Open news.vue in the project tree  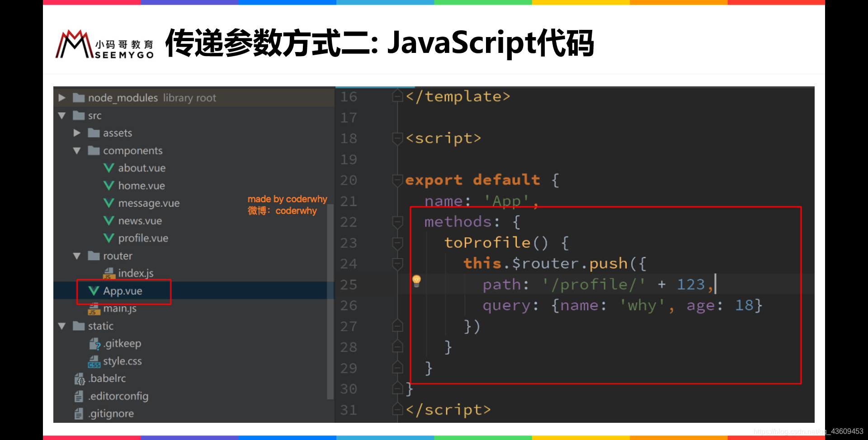pos(140,221)
